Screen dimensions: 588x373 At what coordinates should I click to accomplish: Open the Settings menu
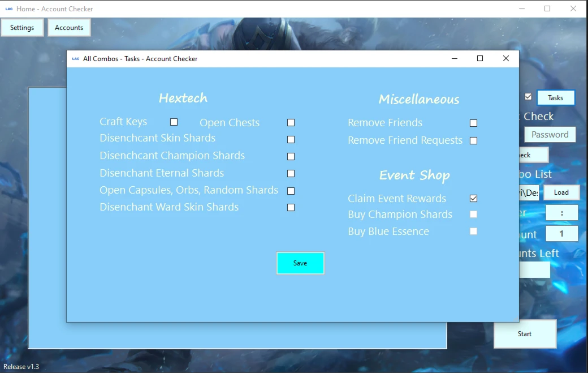[22, 28]
